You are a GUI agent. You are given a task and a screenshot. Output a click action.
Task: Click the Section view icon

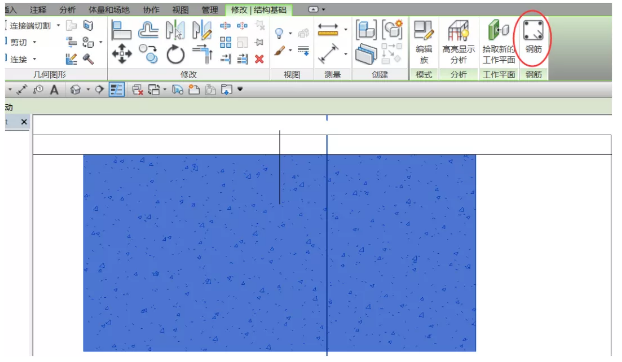[99, 90]
